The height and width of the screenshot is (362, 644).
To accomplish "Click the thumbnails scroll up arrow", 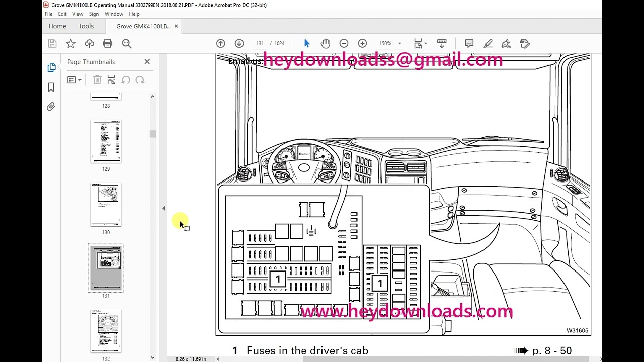I will [153, 96].
